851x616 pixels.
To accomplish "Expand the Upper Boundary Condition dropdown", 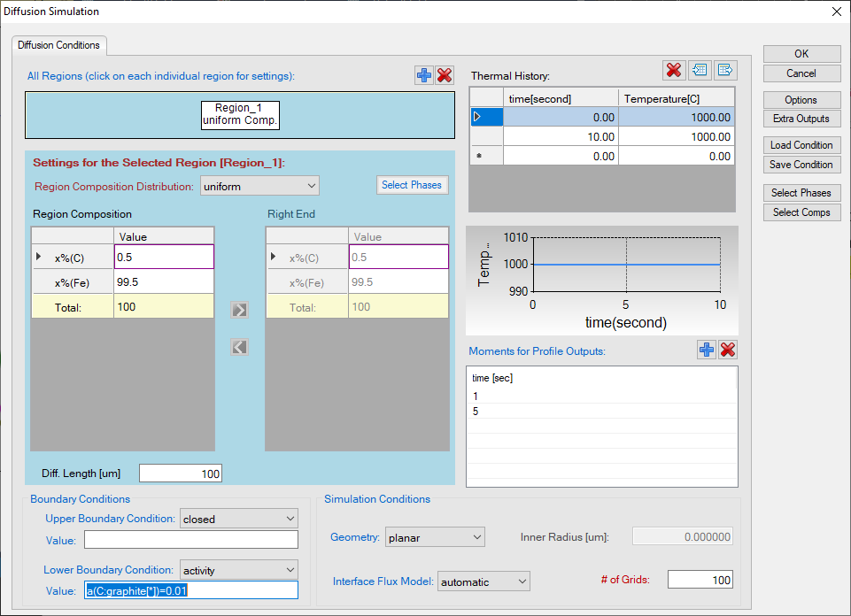I will click(x=239, y=519).
